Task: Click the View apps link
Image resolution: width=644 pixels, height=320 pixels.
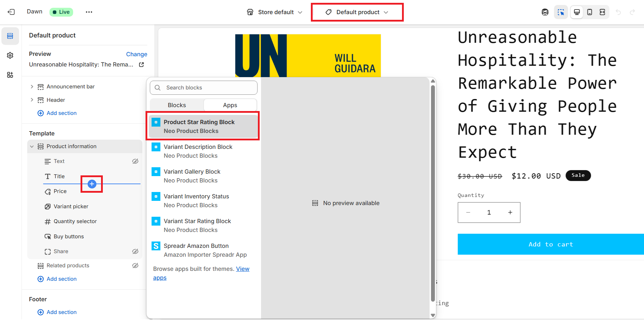Action: 243,269
